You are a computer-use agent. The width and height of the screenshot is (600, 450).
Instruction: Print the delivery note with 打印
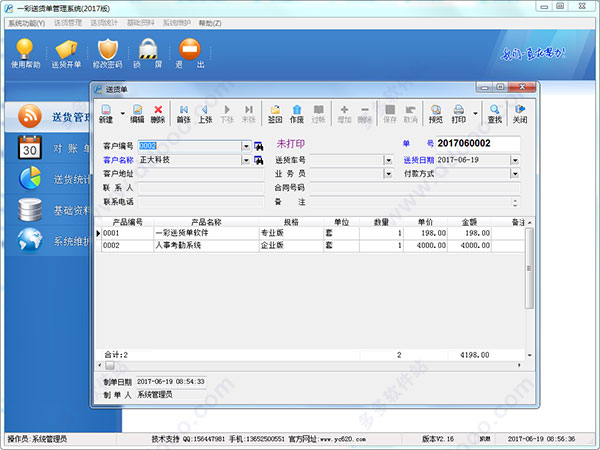point(459,114)
